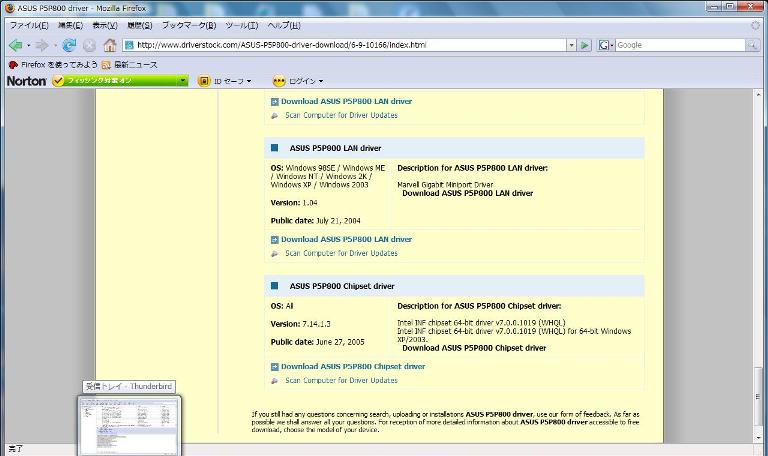
Task: Click into the URL address field
Action: (x=350, y=45)
